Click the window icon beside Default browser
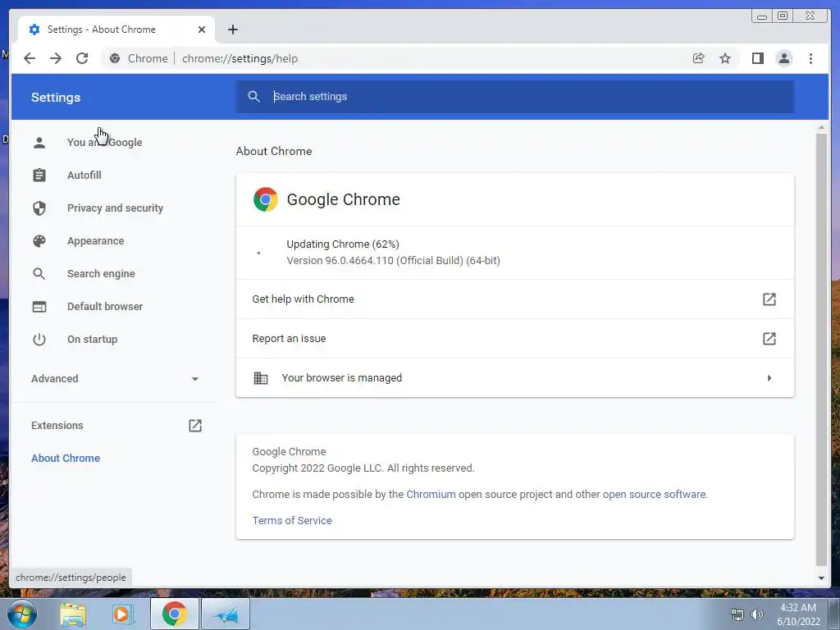 click(39, 307)
